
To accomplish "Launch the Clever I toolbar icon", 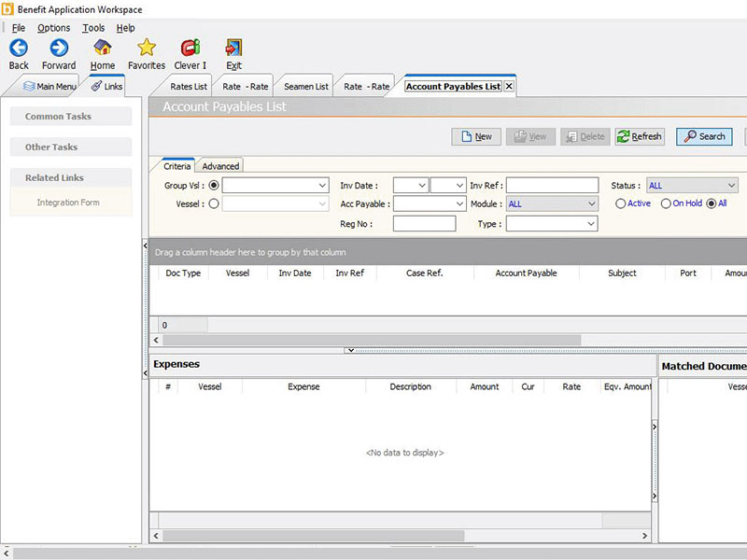I will [190, 48].
